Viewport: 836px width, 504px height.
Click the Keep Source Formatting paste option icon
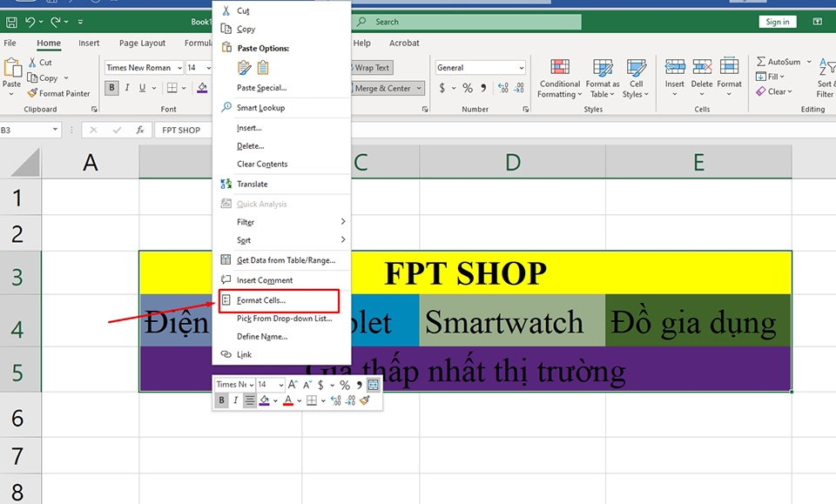click(x=244, y=68)
